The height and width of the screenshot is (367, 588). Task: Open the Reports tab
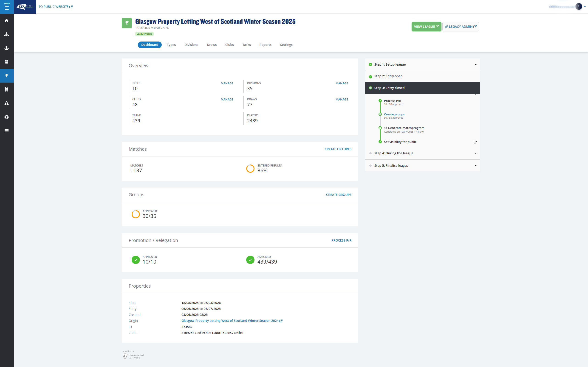point(265,45)
